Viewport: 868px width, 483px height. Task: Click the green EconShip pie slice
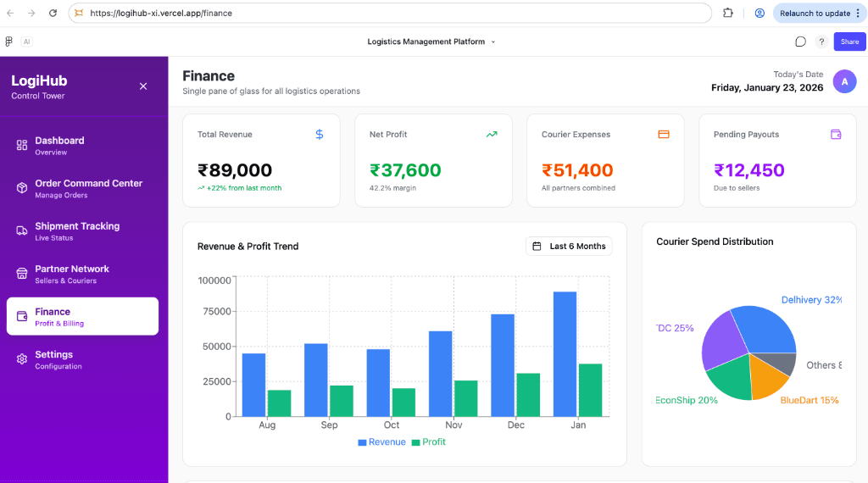[732, 378]
